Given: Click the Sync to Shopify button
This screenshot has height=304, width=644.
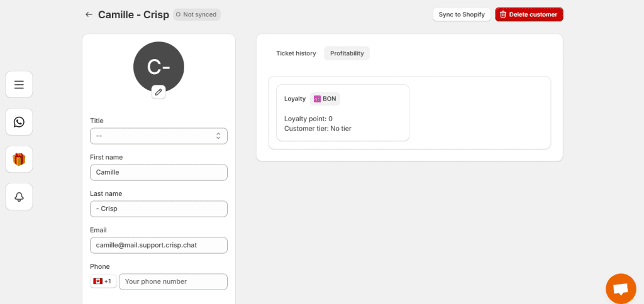Looking at the screenshot, I should click(x=462, y=14).
